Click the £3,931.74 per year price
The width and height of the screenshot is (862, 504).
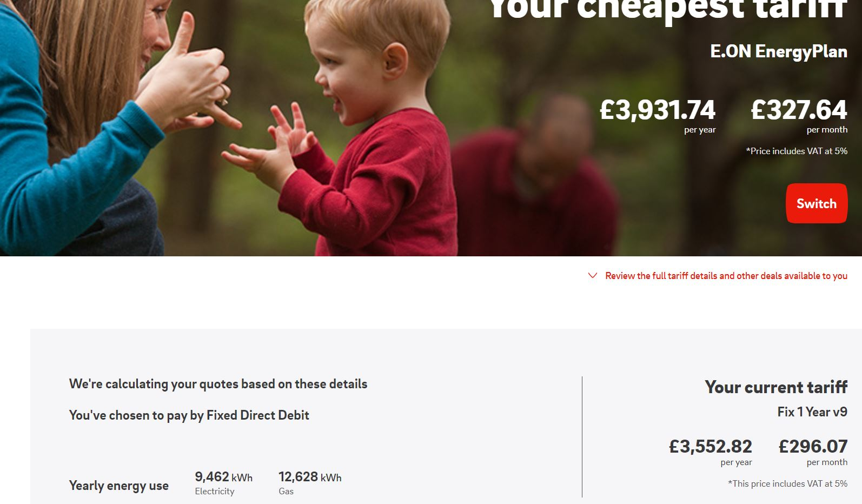[658, 115]
